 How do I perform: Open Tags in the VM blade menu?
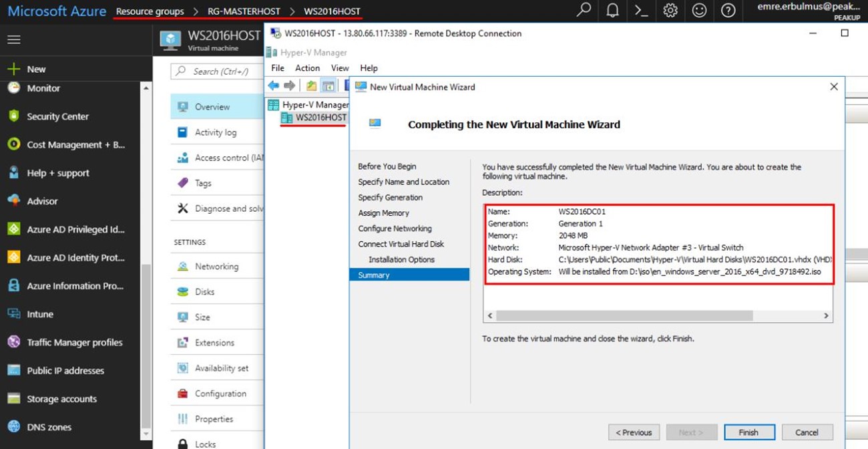click(217, 183)
